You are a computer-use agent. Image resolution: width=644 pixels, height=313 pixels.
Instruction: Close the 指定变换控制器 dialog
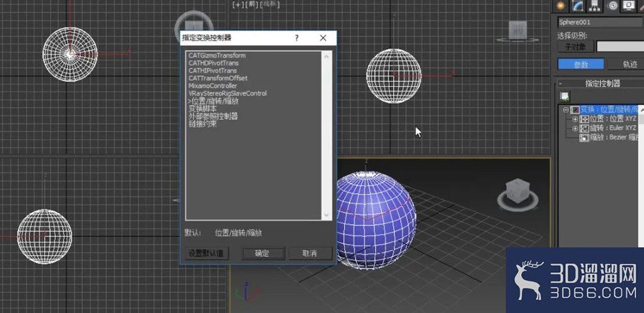coord(323,38)
